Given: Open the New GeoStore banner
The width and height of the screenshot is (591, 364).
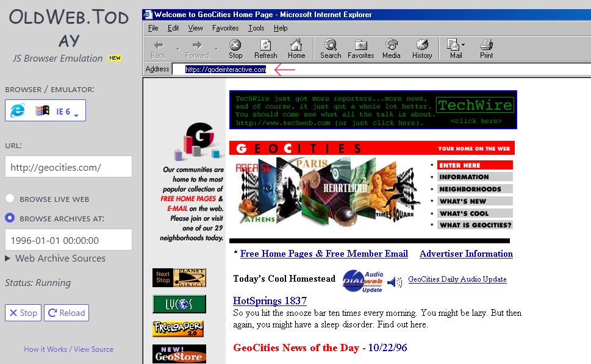Looking at the screenshot, I should (179, 354).
